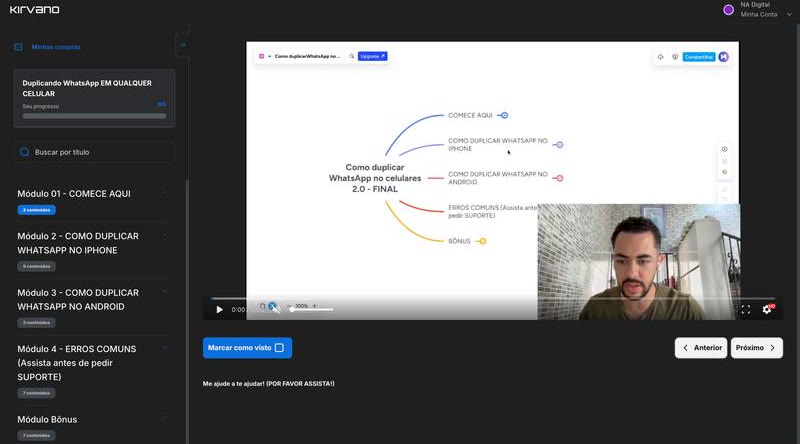The image size is (800, 444).
Task: Expand Módulo 2 chevron
Action: click(164, 235)
